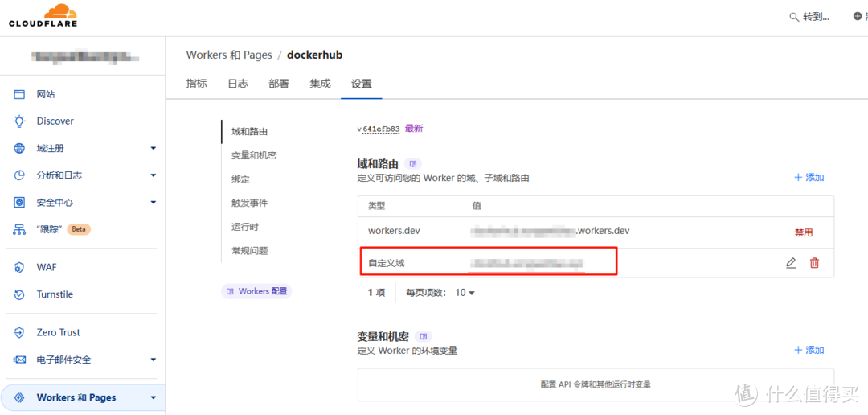The image size is (868, 415).
Task: Select 域和路由 in settings menu
Action: pos(250,132)
